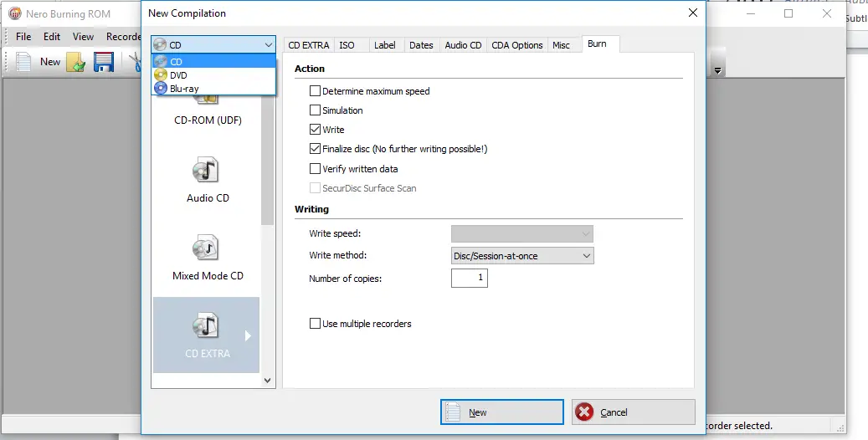This screenshot has height=440, width=868.
Task: Click the compilation list down scroll arrow
Action: [x=267, y=381]
